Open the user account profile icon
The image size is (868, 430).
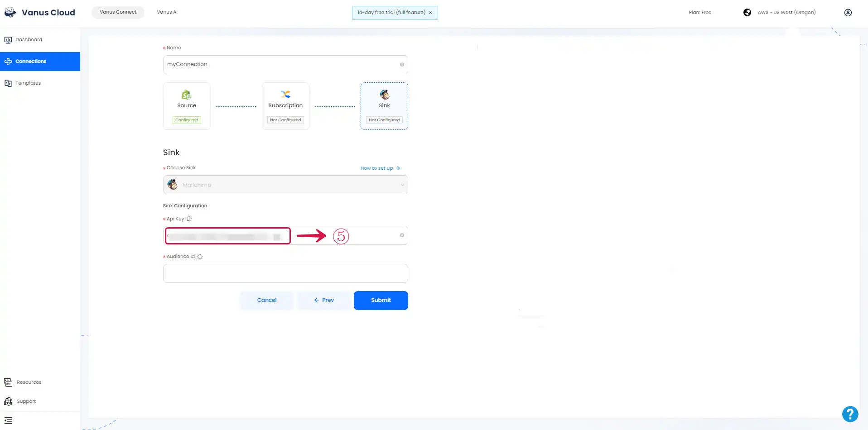pos(848,13)
